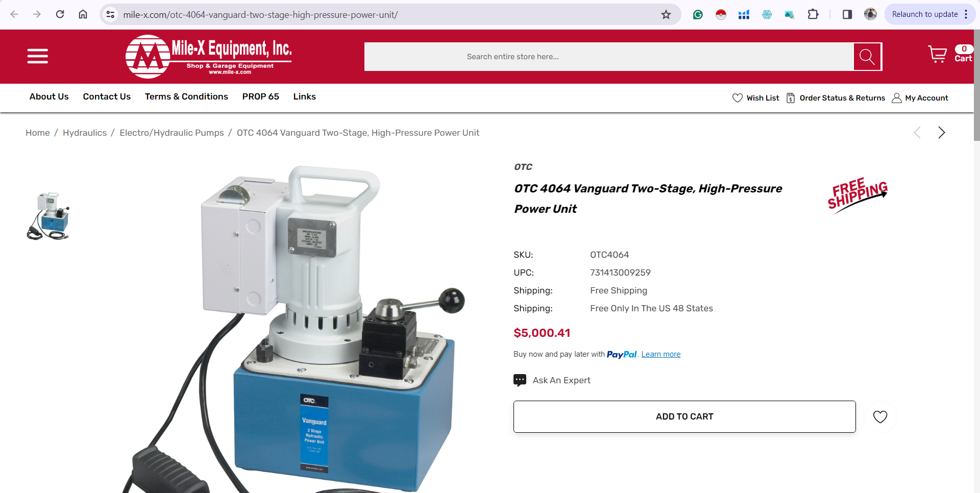The image size is (980, 493).
Task: Click the Ask An Expert chat icon
Action: (520, 380)
